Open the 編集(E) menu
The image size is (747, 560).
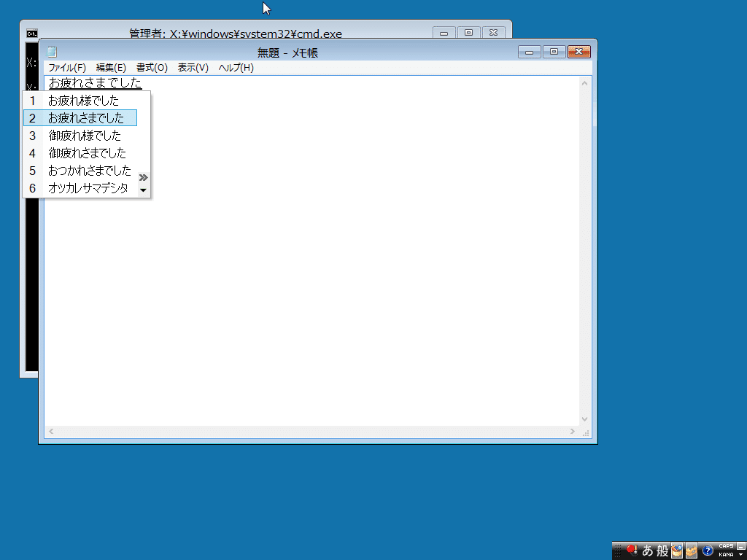coord(111,68)
